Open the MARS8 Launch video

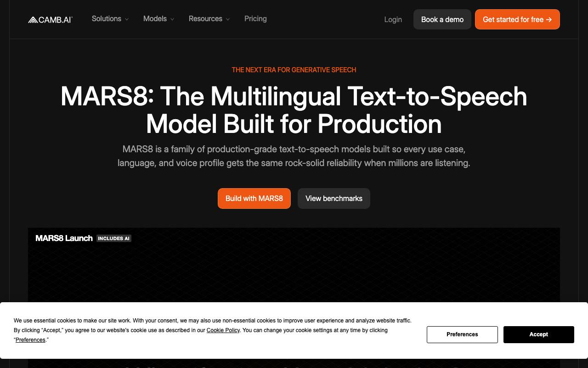pos(64,238)
